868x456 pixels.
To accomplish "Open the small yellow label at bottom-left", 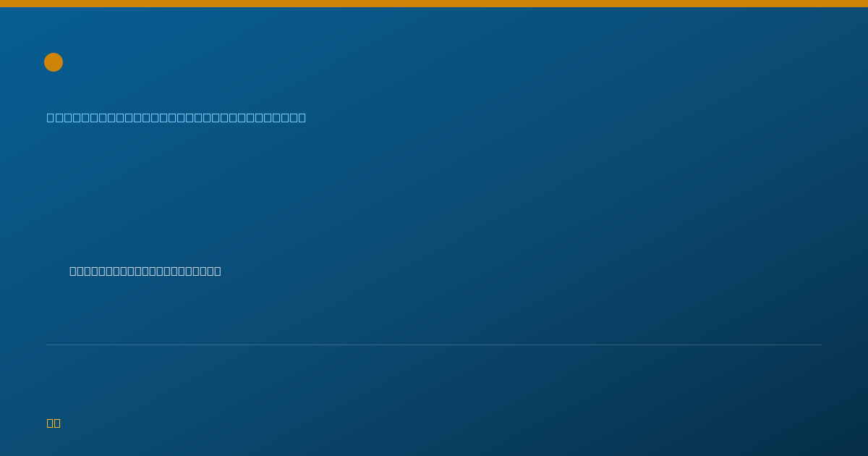I will (x=54, y=423).
